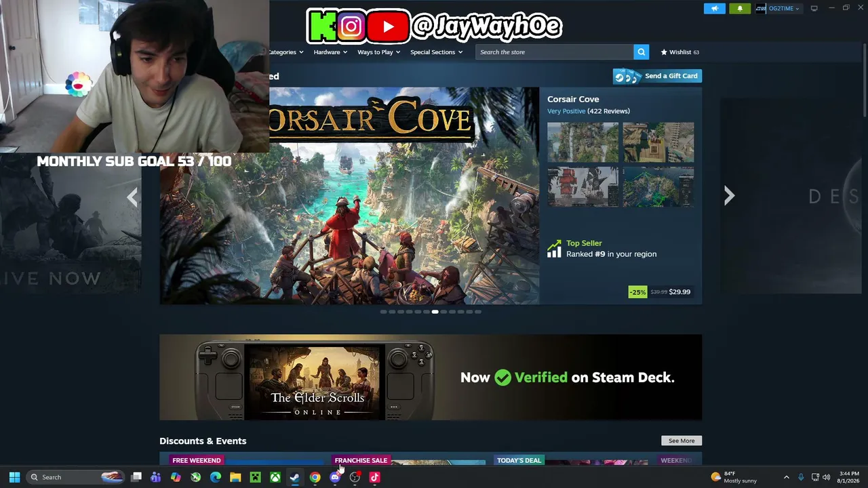This screenshot has height=488, width=868.
Task: Click the Windows taskbar Search box
Action: 77,477
